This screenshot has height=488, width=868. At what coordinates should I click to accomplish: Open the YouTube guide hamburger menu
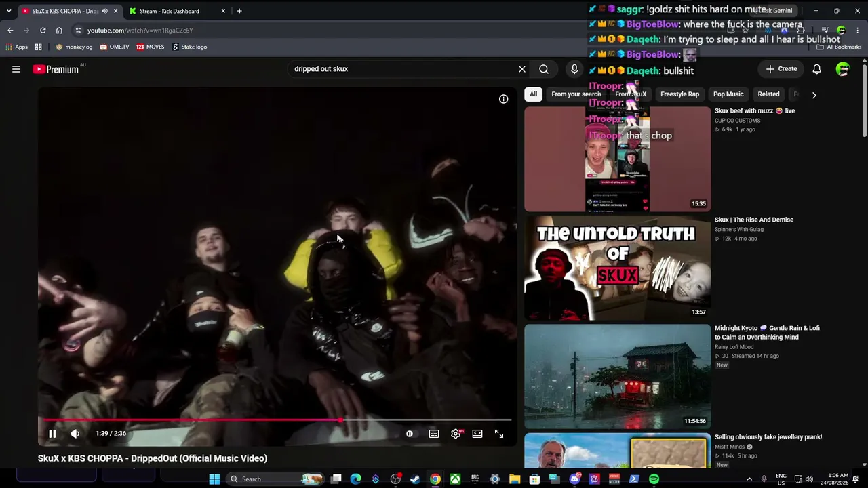point(16,69)
